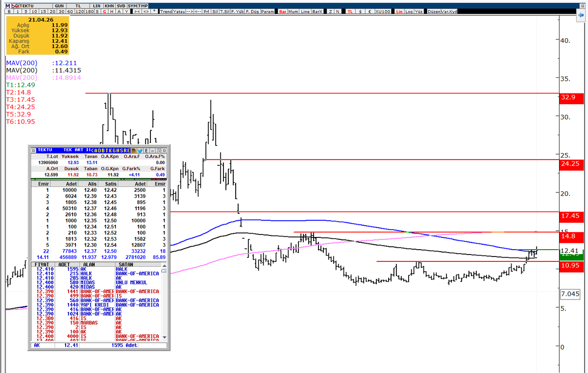Click the M logo icon in title bar
This screenshot has height=373, width=588.
[7, 5]
